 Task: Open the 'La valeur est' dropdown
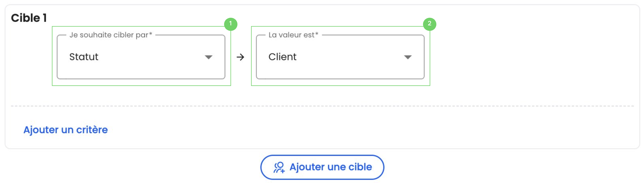[340, 57]
